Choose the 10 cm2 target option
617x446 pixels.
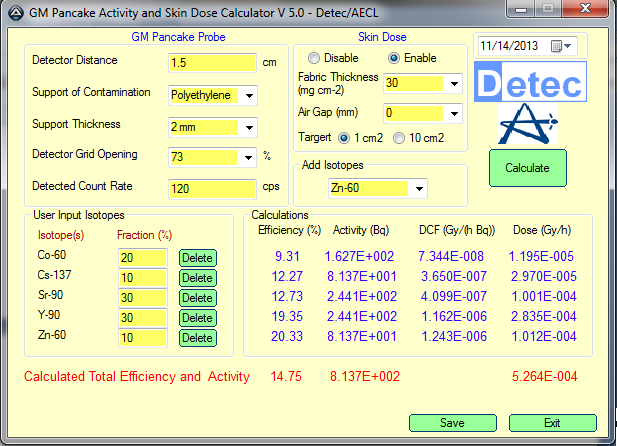click(x=399, y=138)
